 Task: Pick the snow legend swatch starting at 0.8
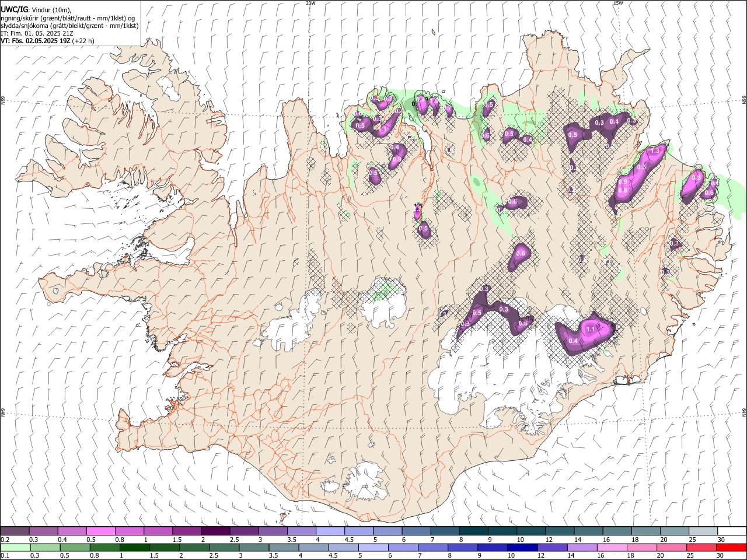click(129, 531)
